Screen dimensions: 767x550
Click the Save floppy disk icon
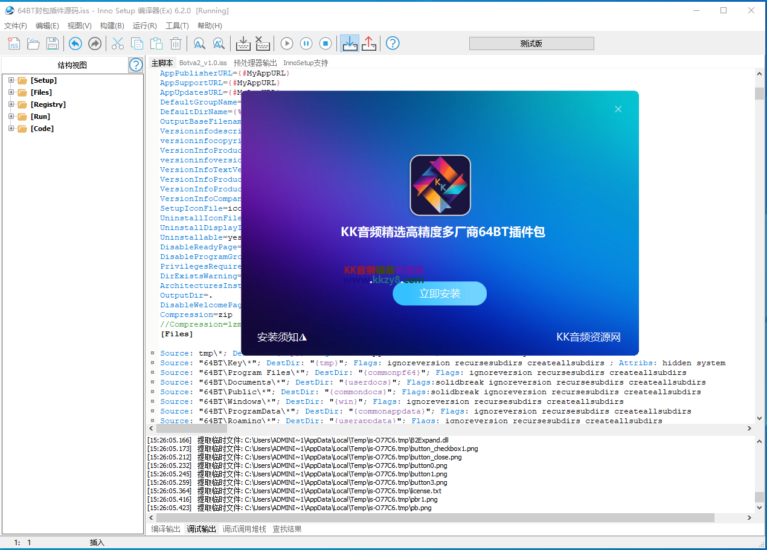coord(51,43)
